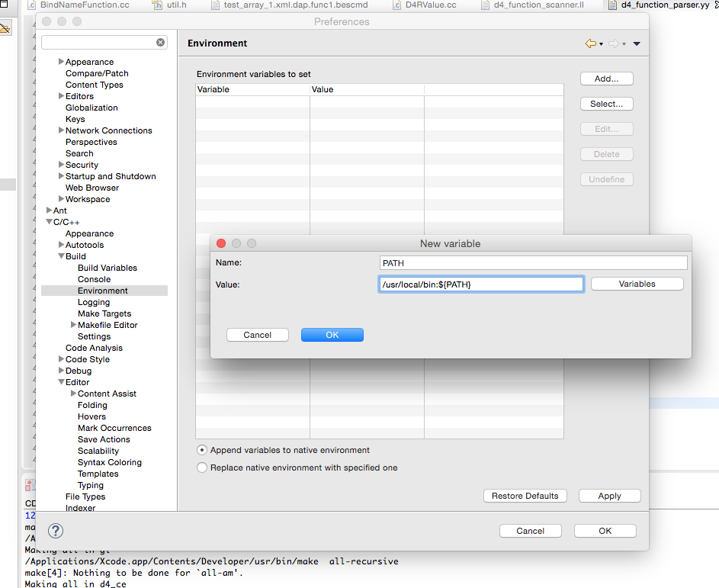
Task: Click the back navigation arrow in Preferences
Action: coord(589,43)
